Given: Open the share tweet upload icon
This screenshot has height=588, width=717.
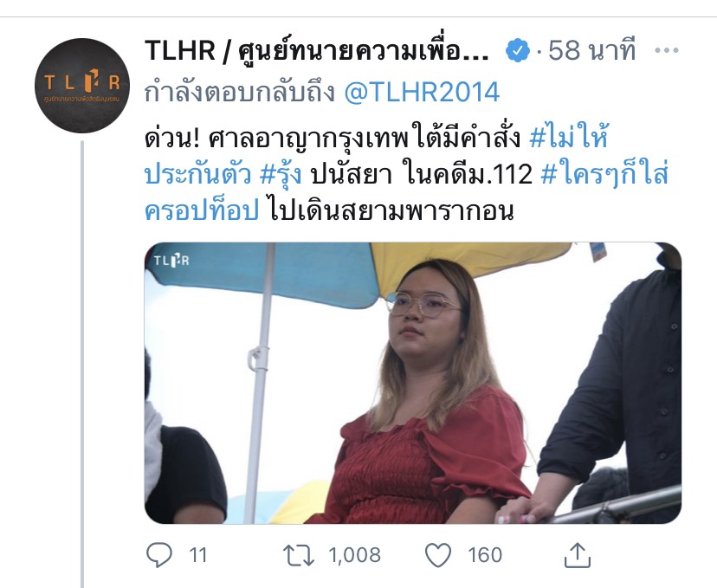Looking at the screenshot, I should 578,554.
